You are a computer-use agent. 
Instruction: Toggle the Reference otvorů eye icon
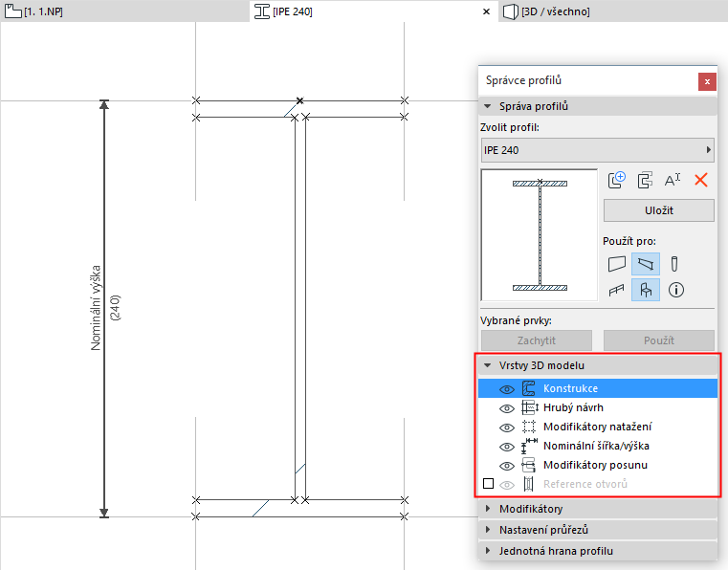pos(506,485)
